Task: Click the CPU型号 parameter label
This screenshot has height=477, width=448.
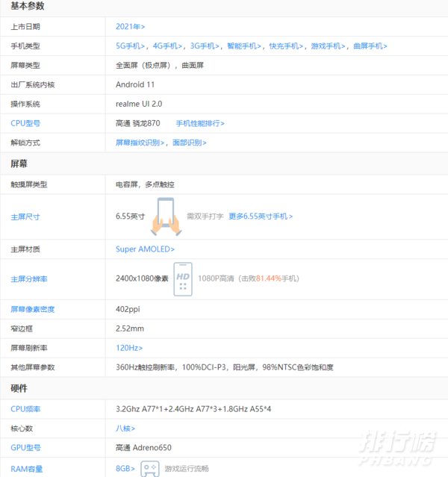Action: coord(25,123)
